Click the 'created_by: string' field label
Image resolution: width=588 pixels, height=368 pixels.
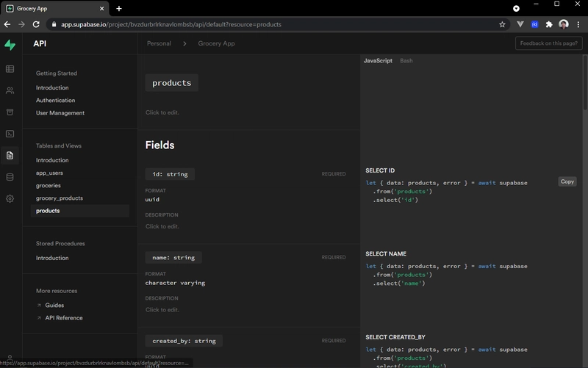point(184,341)
